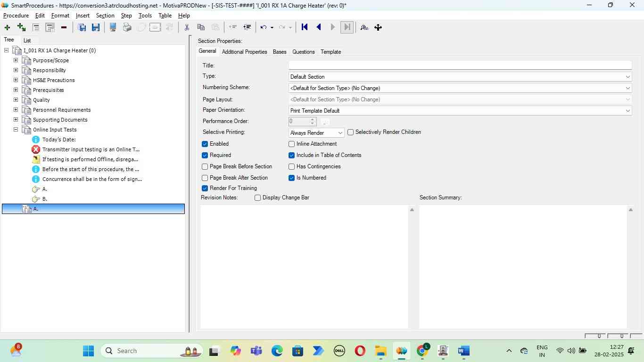Open the Table menu

(165, 16)
